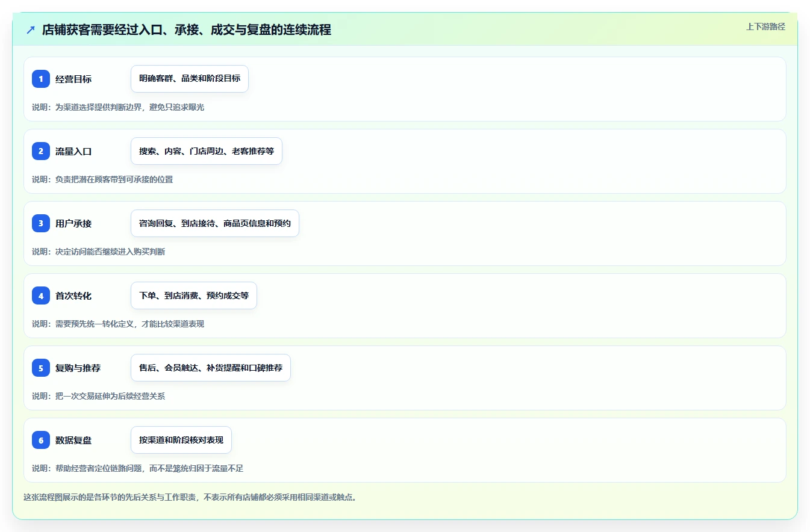Click the 经营目标 step label
The image size is (810, 532).
click(x=73, y=79)
